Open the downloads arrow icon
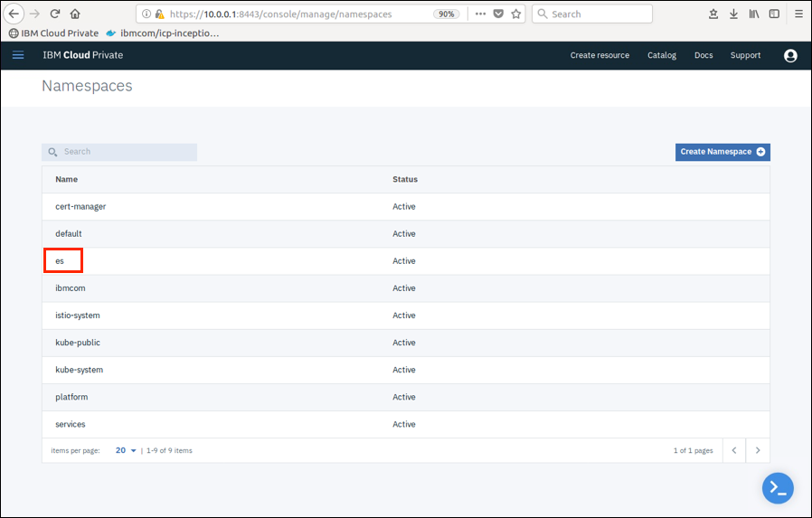This screenshot has width=812, height=518. 733,14
